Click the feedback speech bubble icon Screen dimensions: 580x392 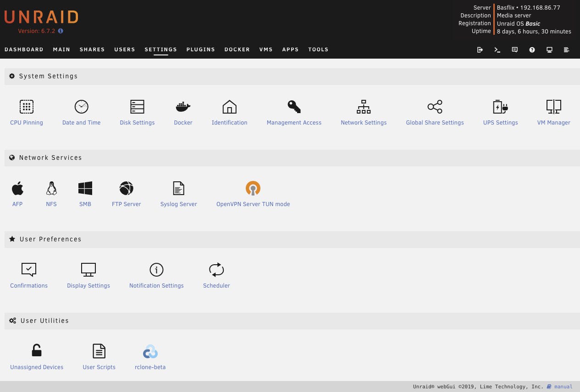(x=515, y=49)
